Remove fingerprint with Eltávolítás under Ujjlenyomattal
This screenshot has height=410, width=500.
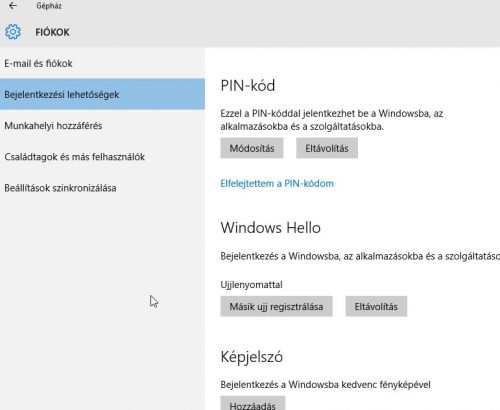tap(376, 306)
